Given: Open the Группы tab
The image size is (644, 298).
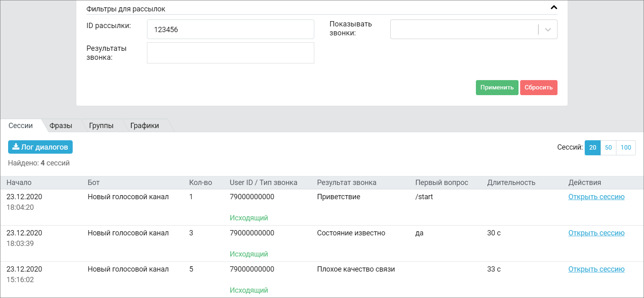Looking at the screenshot, I should (101, 126).
